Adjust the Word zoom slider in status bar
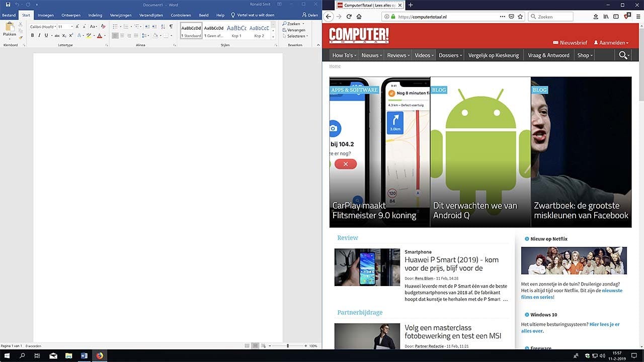 (288, 346)
